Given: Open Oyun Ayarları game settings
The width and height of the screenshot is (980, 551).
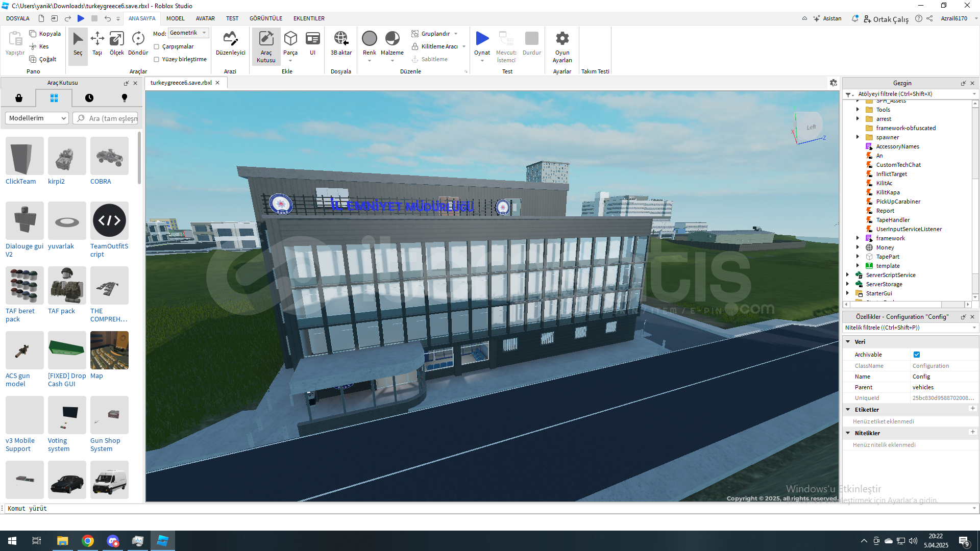Looking at the screenshot, I should [562, 46].
